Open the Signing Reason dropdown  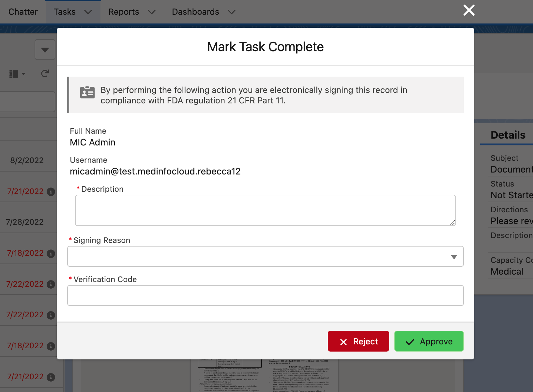[265, 256]
